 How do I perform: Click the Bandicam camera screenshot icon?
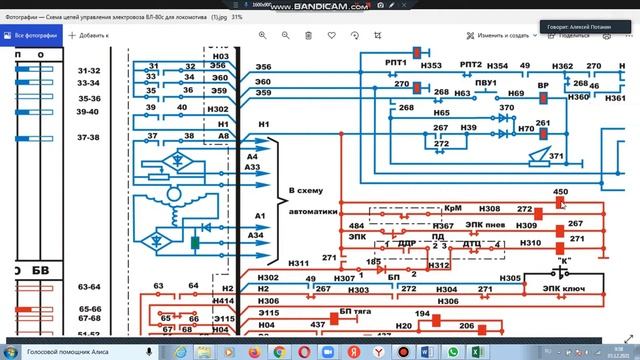(x=380, y=5)
